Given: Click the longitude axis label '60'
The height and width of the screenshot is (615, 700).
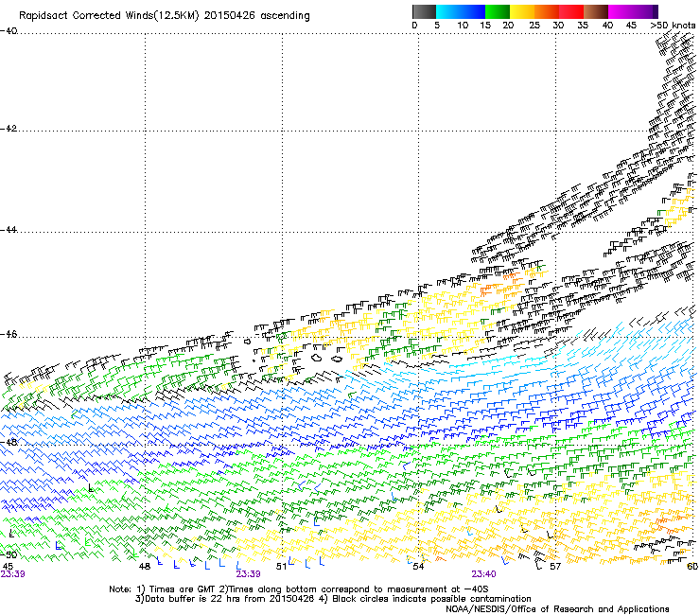Looking at the screenshot, I should 692,567.
